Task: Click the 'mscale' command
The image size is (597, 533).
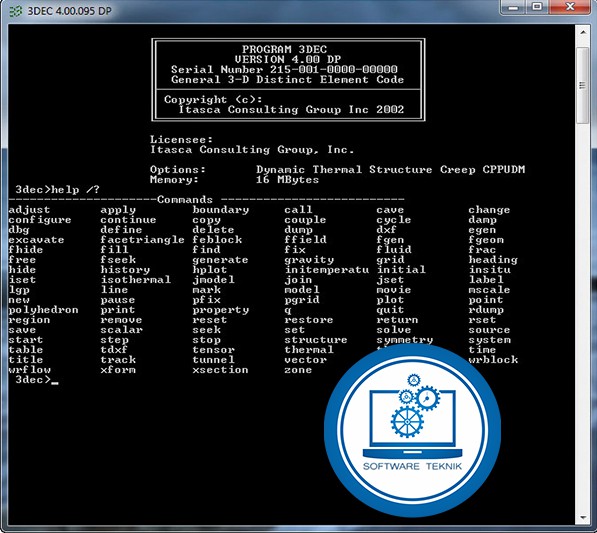Action: pyautogui.click(x=489, y=290)
